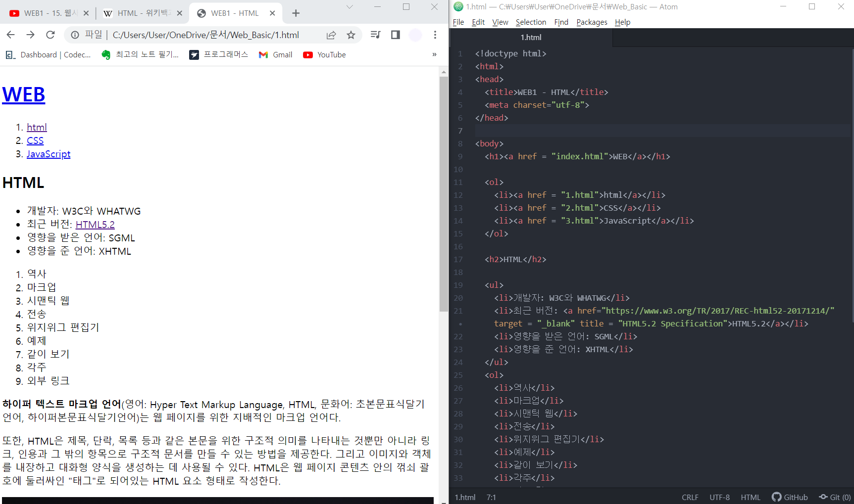854x504 pixels.
Task: Open Chrome three-dot menu
Action: click(435, 35)
